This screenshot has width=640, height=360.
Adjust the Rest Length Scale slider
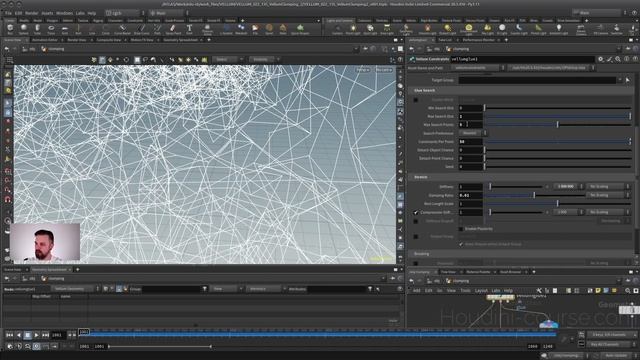click(558, 204)
